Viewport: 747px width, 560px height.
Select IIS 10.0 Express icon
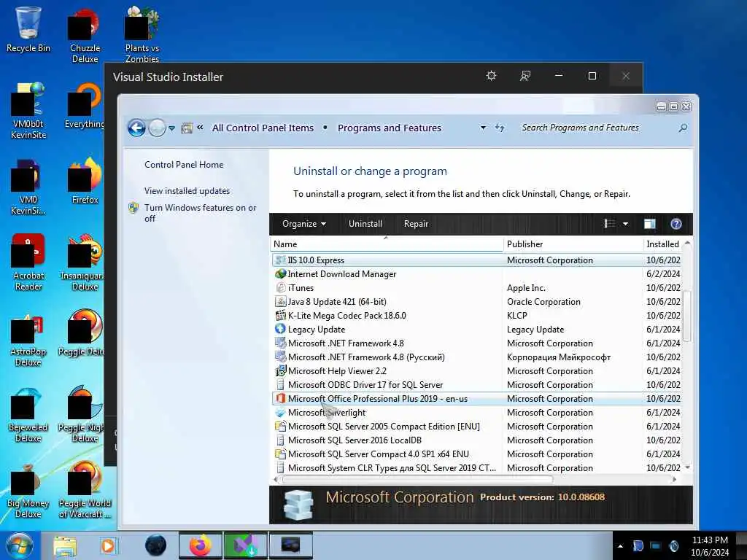(281, 260)
